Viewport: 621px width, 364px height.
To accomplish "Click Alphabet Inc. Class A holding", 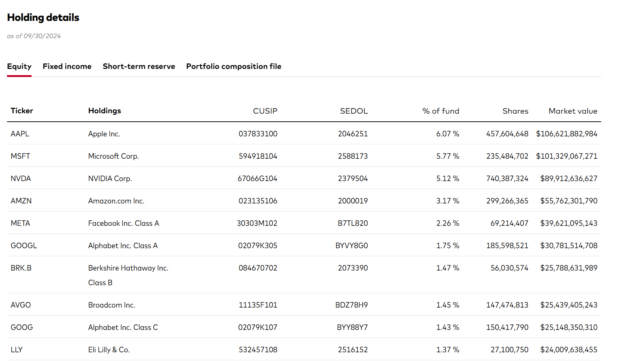I will pos(123,246).
